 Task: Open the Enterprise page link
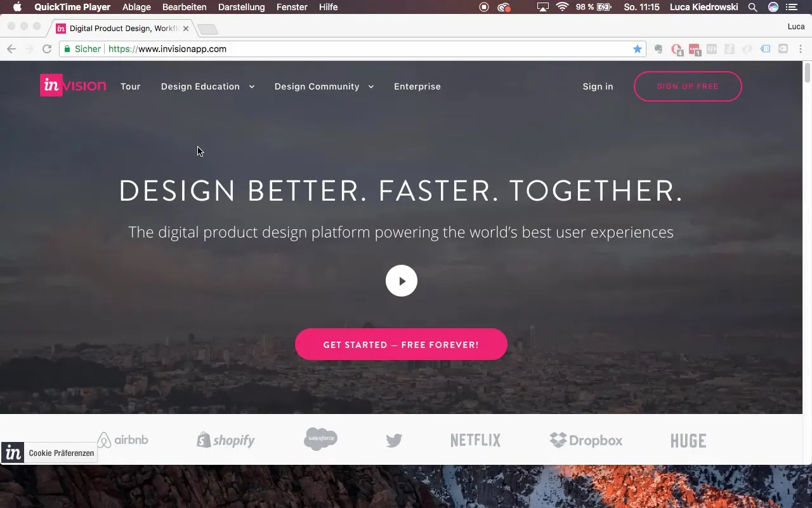click(x=417, y=86)
